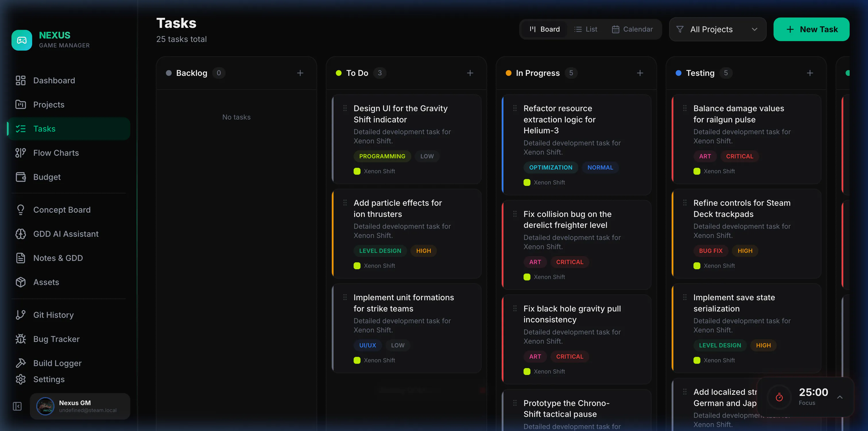Switch to List view
868x431 pixels.
[586, 29]
